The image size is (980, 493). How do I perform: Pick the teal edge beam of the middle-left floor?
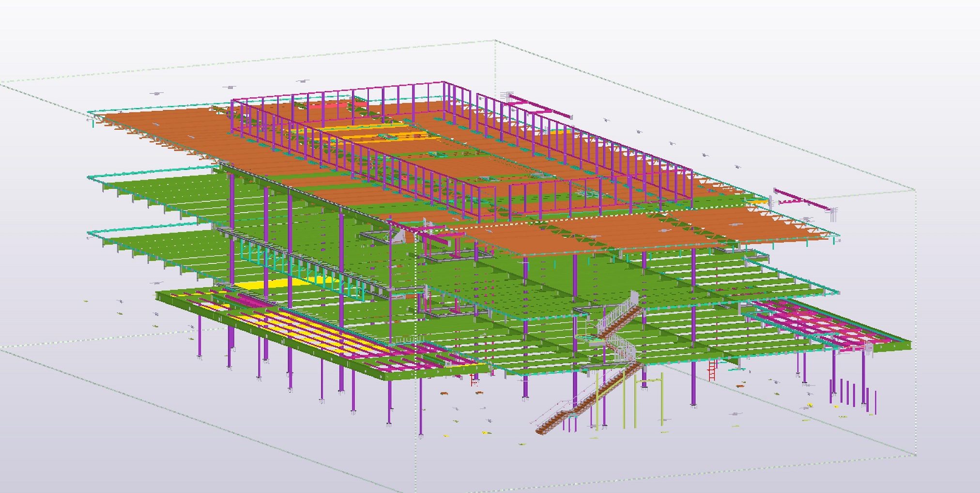coord(145,232)
